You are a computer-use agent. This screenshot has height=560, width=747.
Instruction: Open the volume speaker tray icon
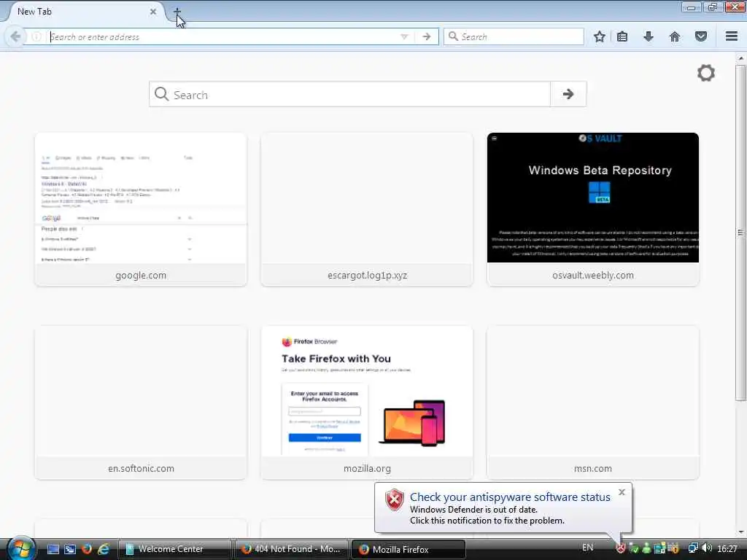pyautogui.click(x=706, y=548)
